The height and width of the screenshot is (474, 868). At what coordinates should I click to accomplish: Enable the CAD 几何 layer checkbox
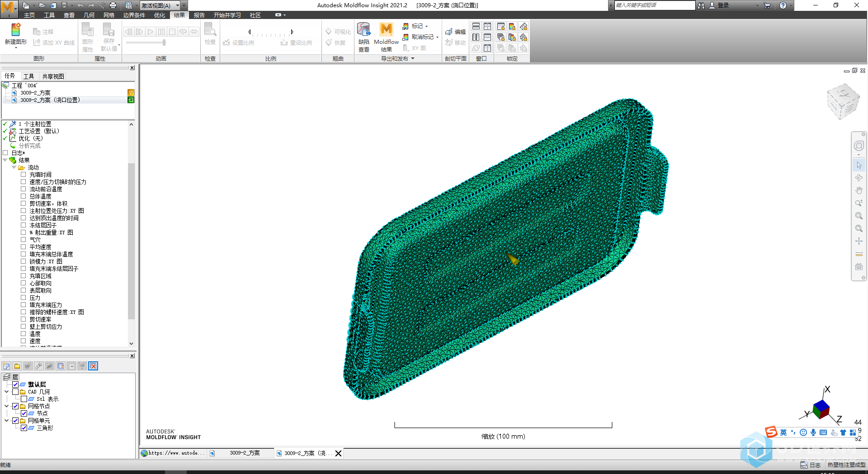click(x=15, y=392)
